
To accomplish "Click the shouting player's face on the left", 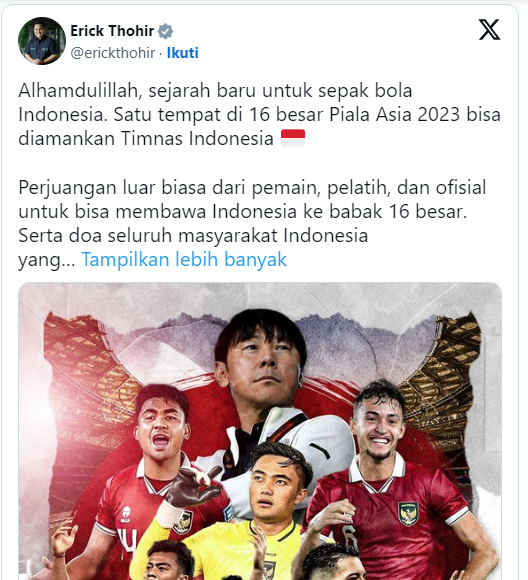I will tap(162, 429).
